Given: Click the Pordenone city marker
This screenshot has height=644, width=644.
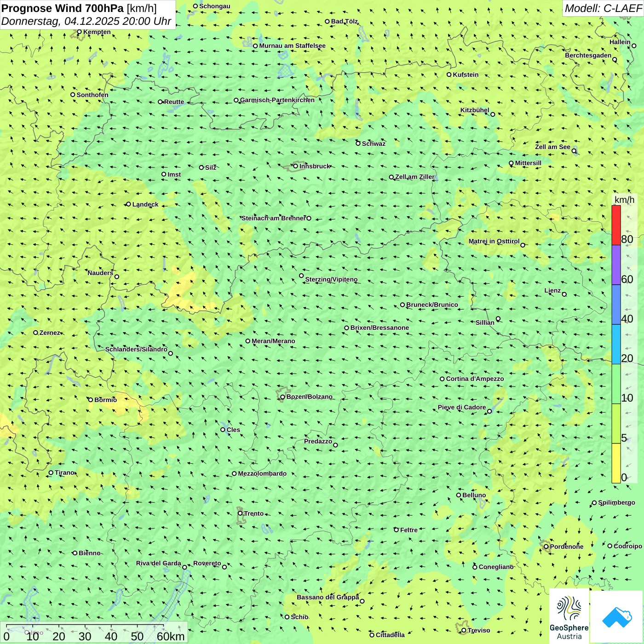Looking at the screenshot, I should (546, 547).
